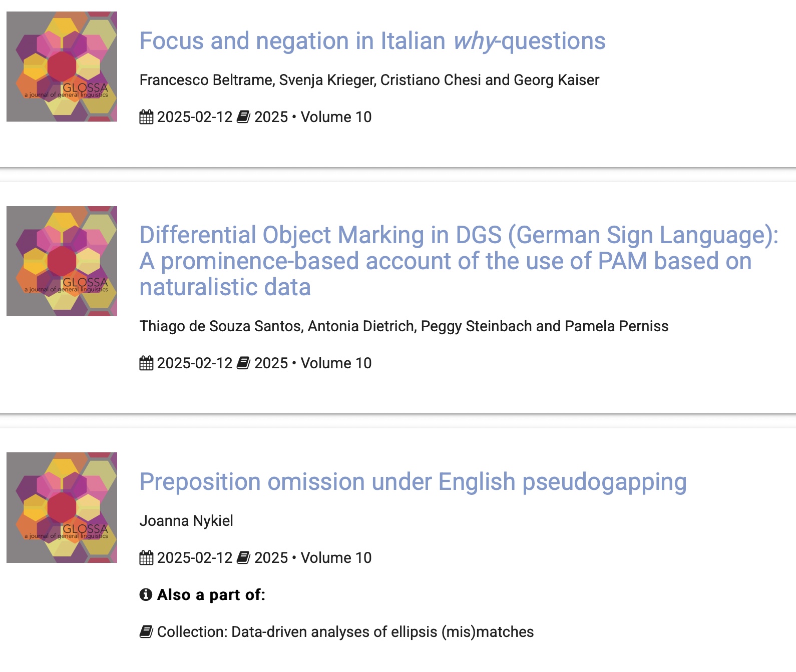Viewport: 796px width, 672px height.
Task: Click the book icon before the Collection label
Action: pos(146,632)
